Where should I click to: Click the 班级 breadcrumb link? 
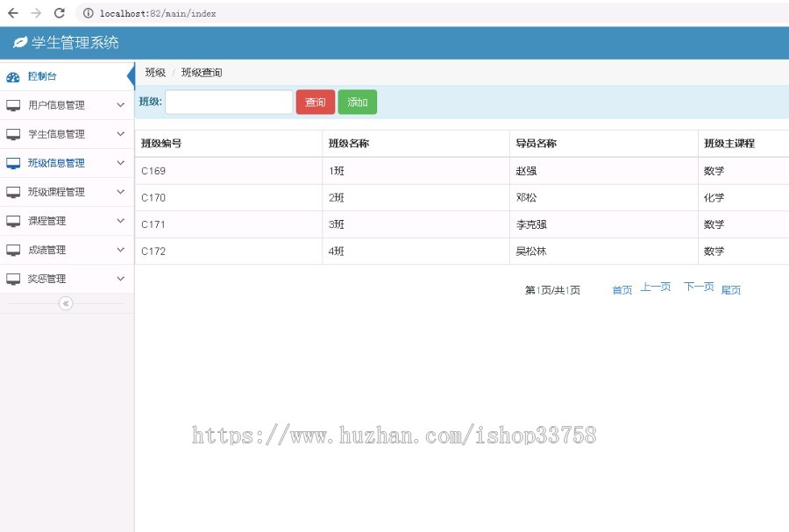[x=155, y=73]
